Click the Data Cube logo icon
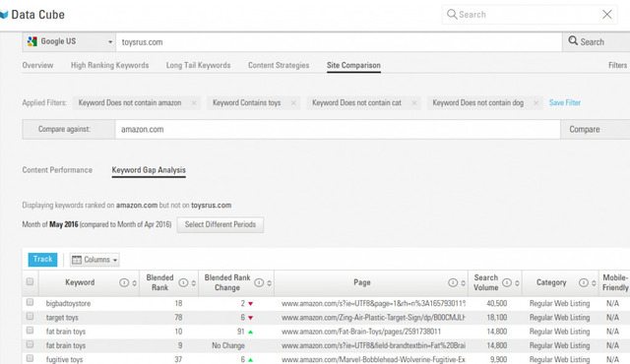 (4, 15)
